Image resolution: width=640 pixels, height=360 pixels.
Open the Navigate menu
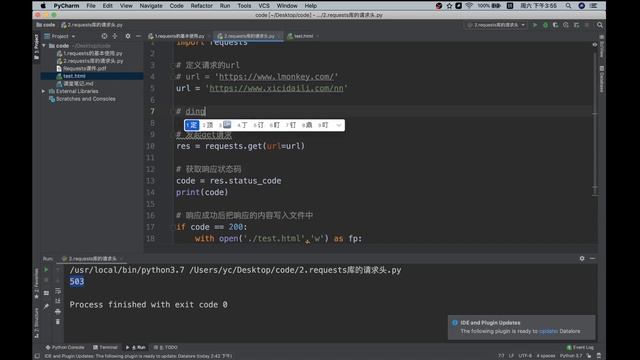[151, 6]
